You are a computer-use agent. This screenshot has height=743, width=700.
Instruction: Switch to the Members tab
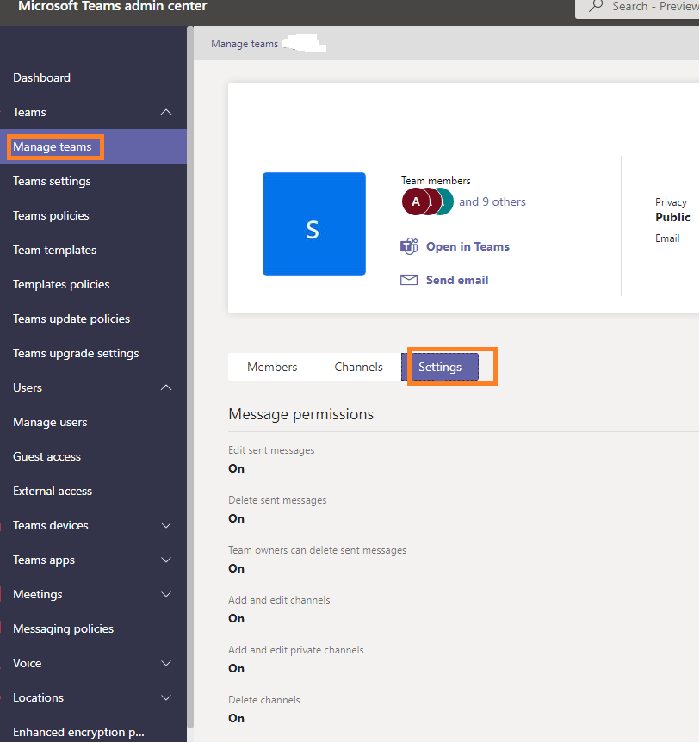pos(273,366)
